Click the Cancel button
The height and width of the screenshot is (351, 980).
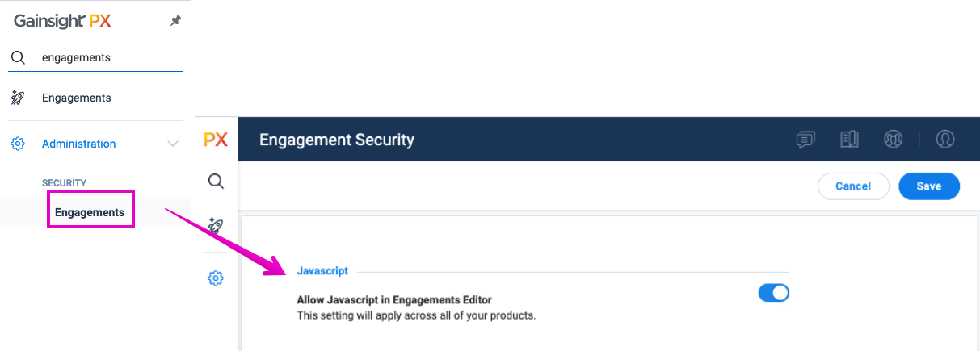coord(853,186)
